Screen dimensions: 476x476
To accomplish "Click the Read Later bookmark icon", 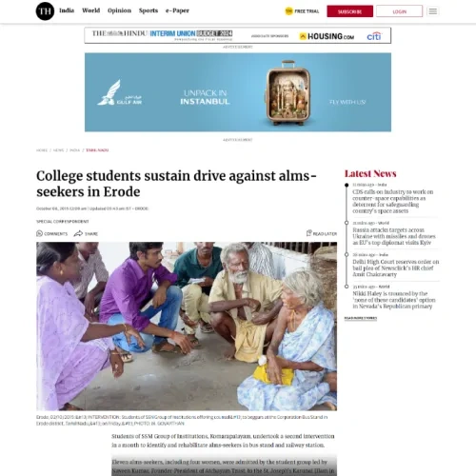I will 309,233.
